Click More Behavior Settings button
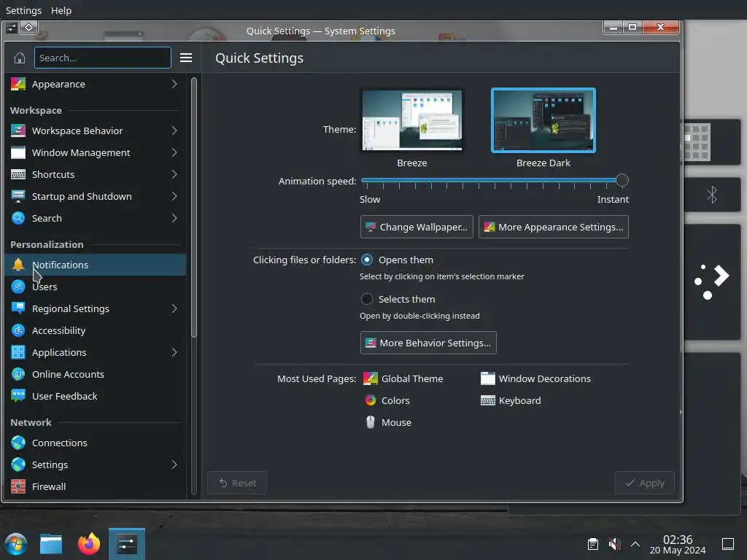Screen dimensions: 747x560 [x=427, y=343]
